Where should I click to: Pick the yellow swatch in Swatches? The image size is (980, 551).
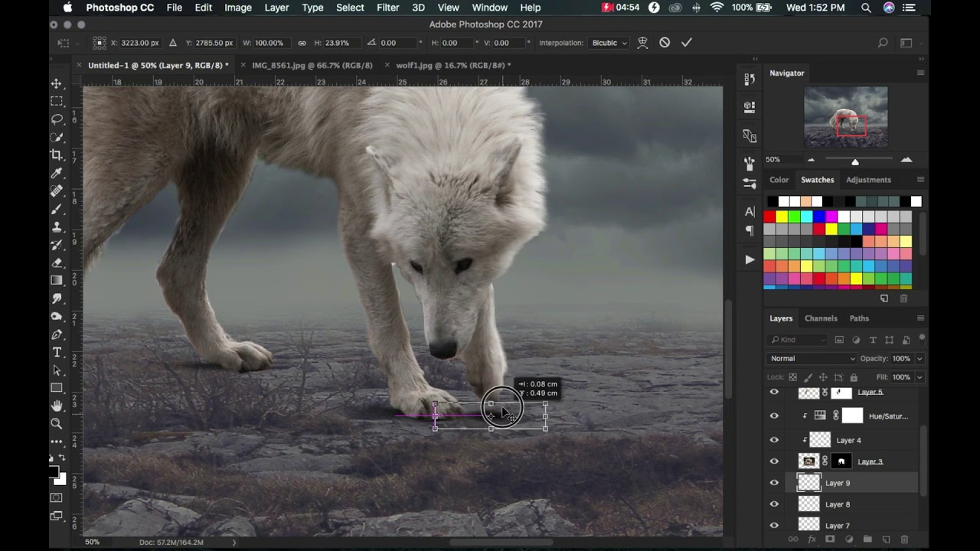782,217
